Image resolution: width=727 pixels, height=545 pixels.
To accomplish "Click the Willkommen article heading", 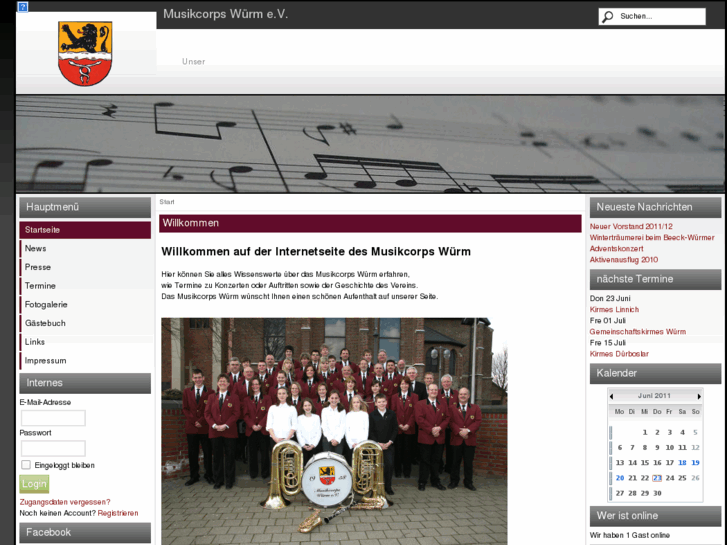I will tap(370, 223).
